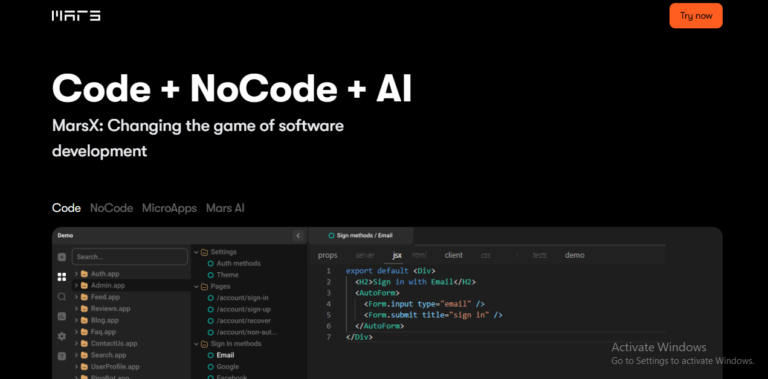
Task: Open the /account/non-aut... page item
Action: (247, 332)
